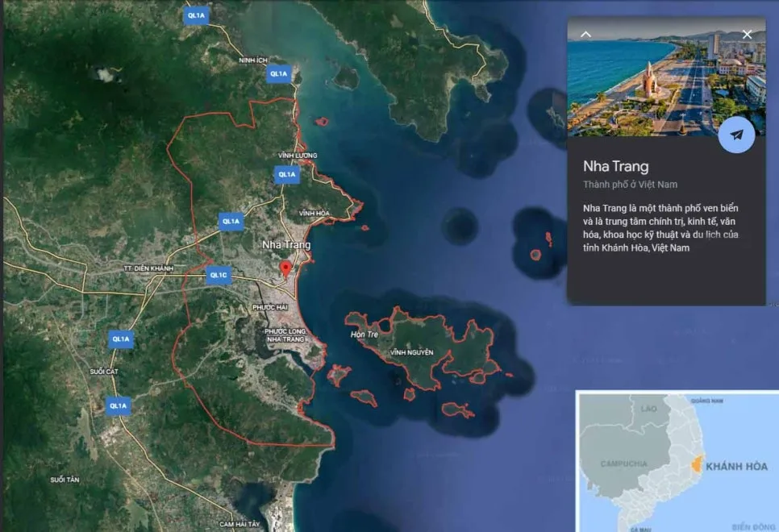
Task: Click the Vĩnh Hòa neighborhood label
Action: point(315,212)
